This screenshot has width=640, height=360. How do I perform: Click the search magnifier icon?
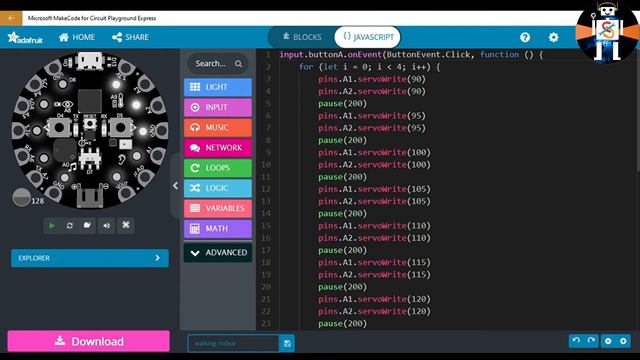(x=238, y=64)
